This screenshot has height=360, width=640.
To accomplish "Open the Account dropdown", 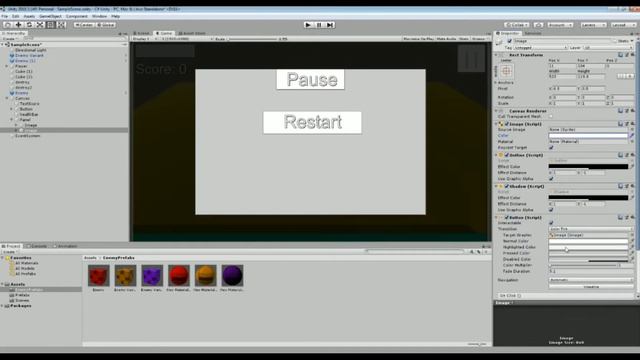I will pos(560,25).
